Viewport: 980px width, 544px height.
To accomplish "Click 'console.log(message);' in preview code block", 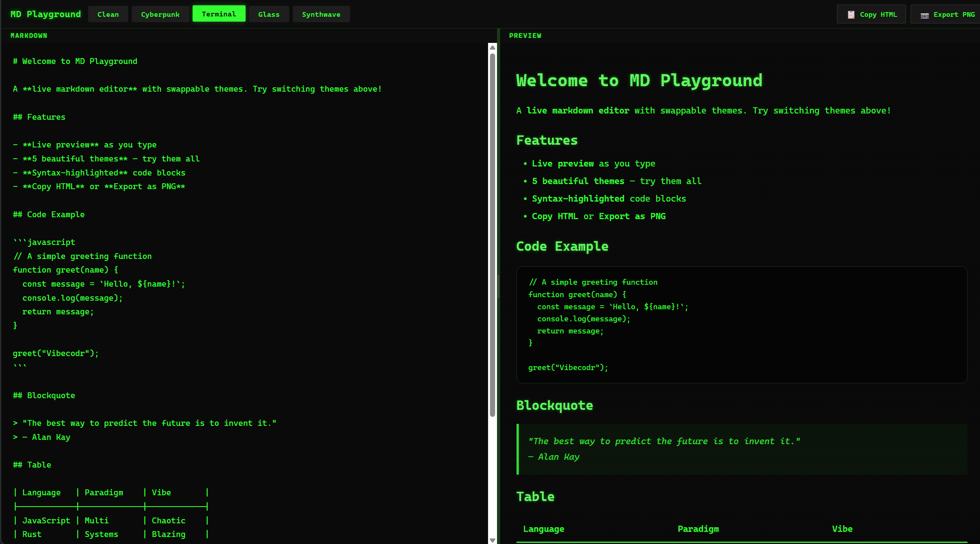I will pyautogui.click(x=584, y=319).
